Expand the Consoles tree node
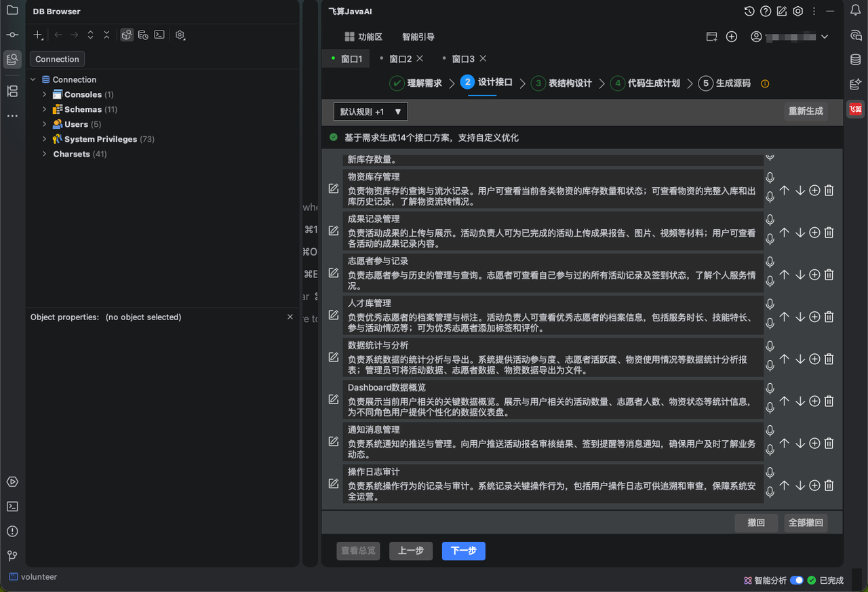Screen dimensions: 868x592 (x=45, y=94)
